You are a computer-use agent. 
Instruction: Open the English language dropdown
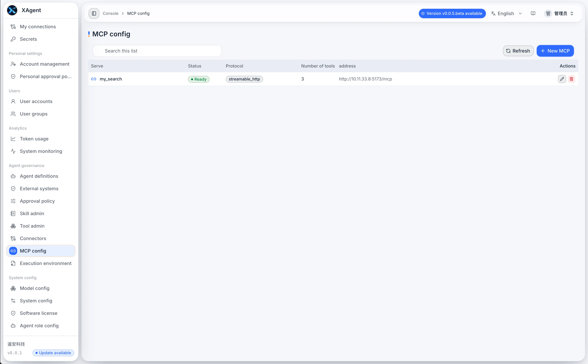pos(507,13)
